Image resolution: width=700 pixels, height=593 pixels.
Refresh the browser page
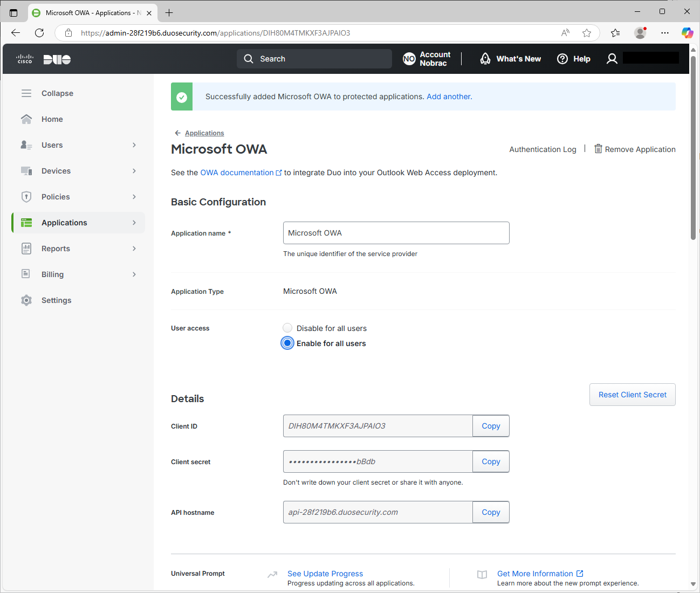[39, 33]
